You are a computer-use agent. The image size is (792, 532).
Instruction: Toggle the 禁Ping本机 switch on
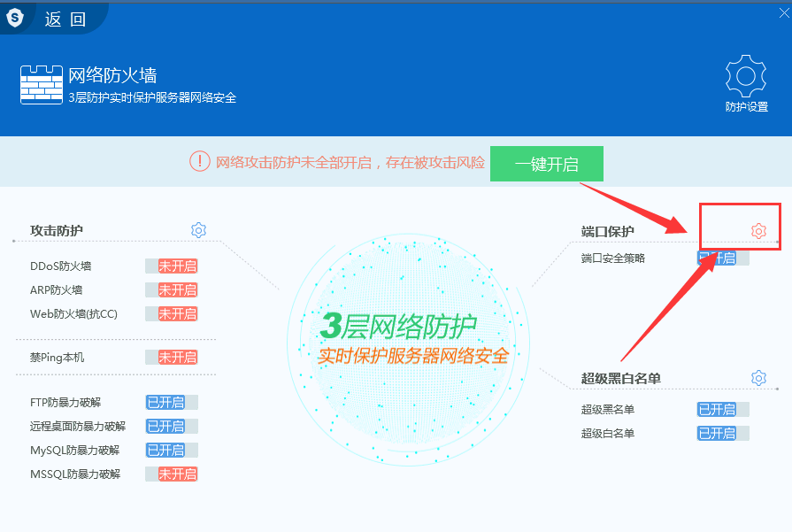click(x=172, y=357)
